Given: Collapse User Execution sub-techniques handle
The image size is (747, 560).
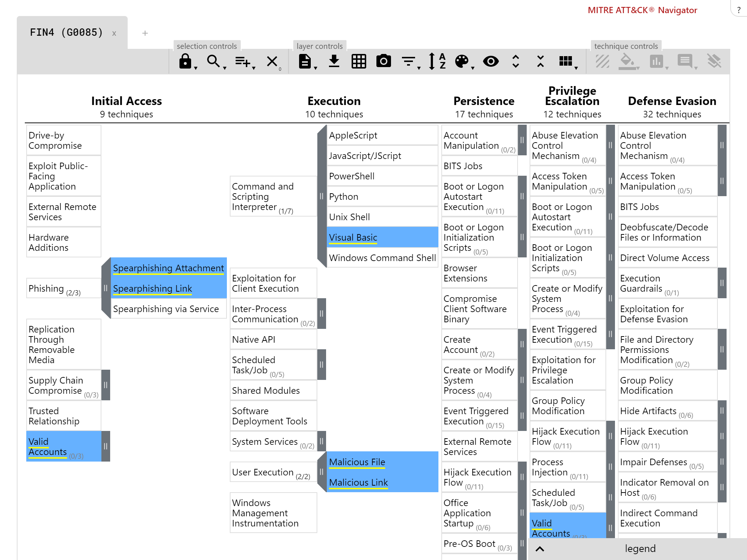Looking at the screenshot, I should pyautogui.click(x=322, y=472).
